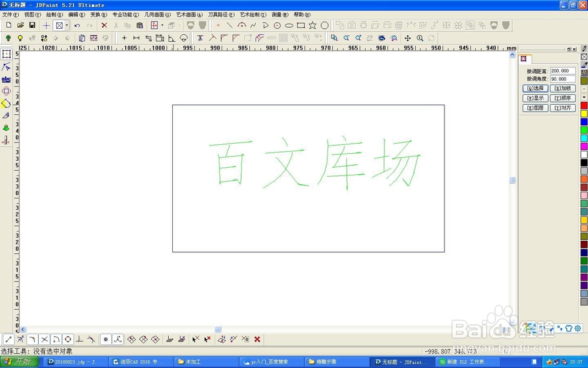The image size is (588, 368).
Task: Click the eye view icon
Action: [x=382, y=38]
